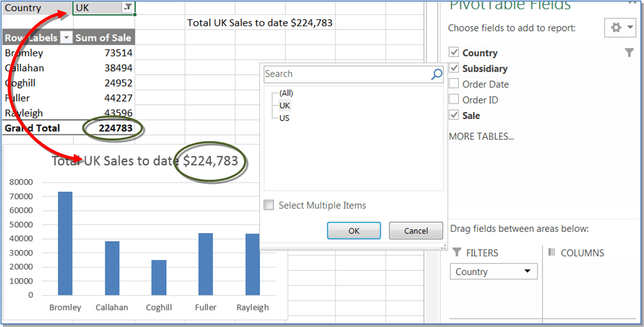Check the Order ID field
Viewport: 644px width, 327px height.
[x=454, y=100]
